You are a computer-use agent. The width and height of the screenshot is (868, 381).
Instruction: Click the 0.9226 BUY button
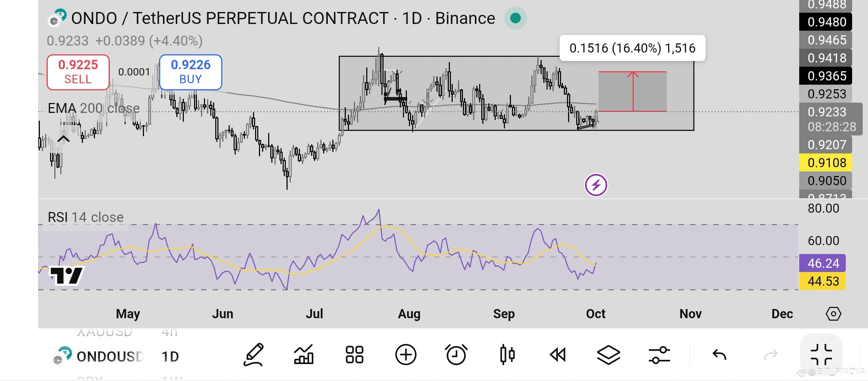191,72
